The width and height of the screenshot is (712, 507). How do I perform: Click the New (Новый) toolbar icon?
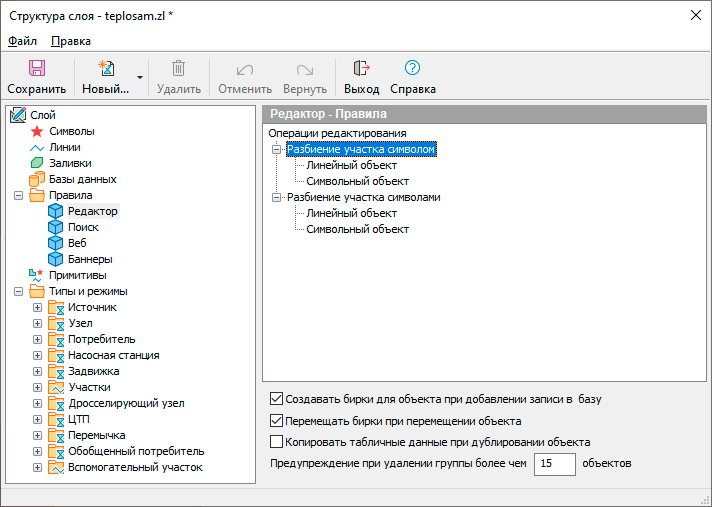pyautogui.click(x=104, y=69)
